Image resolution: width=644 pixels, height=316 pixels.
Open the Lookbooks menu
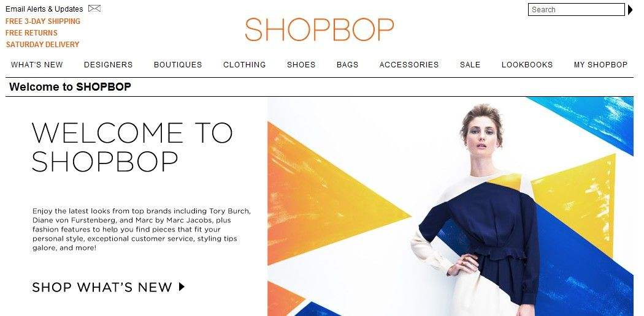coord(527,65)
